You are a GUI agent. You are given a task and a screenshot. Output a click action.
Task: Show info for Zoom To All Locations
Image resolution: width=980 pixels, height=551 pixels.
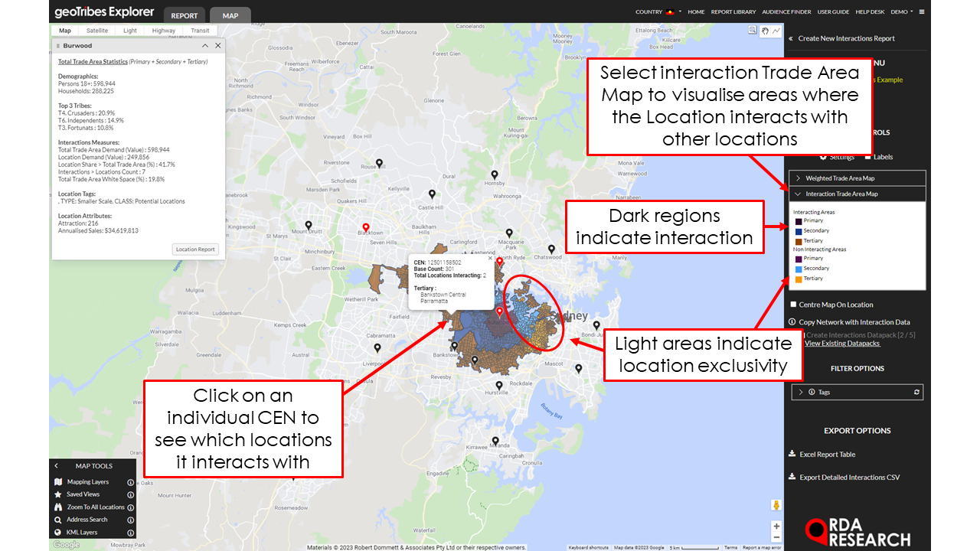131,507
